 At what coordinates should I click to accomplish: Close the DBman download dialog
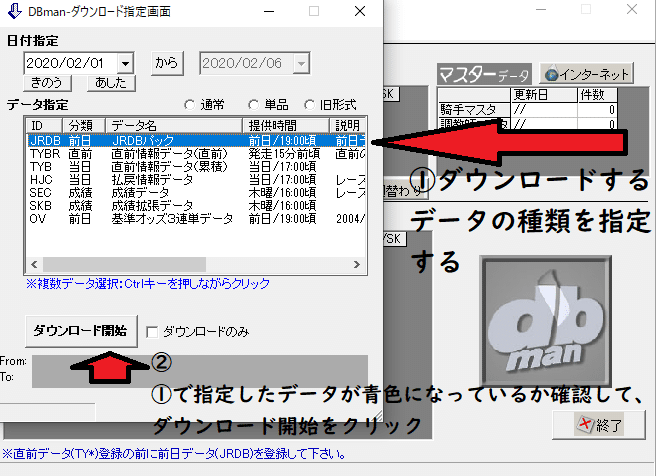[360, 11]
